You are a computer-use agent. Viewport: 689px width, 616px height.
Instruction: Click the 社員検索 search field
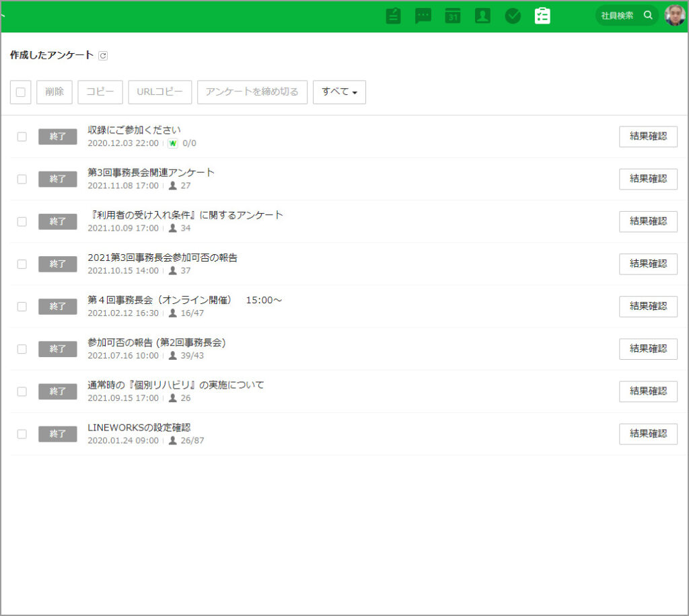pos(617,15)
